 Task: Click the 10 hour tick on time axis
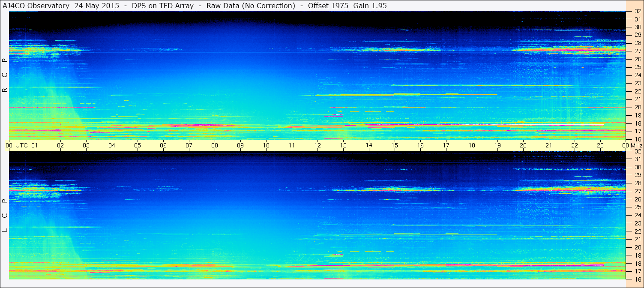pyautogui.click(x=266, y=145)
